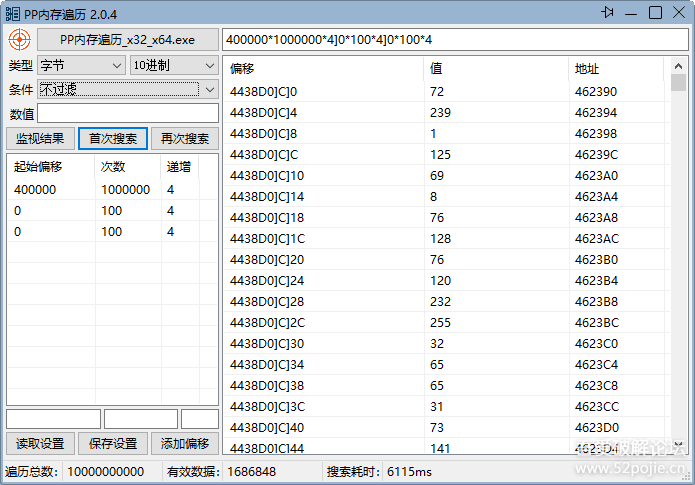Click the 地址 column header
The image size is (695, 485).
(x=617, y=68)
